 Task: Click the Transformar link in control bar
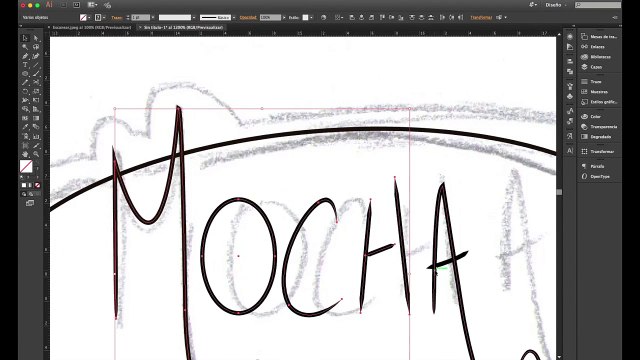(481, 18)
